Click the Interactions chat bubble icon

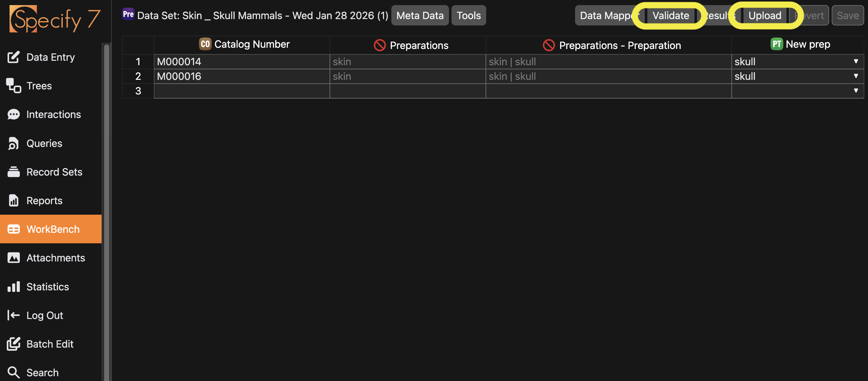13,114
